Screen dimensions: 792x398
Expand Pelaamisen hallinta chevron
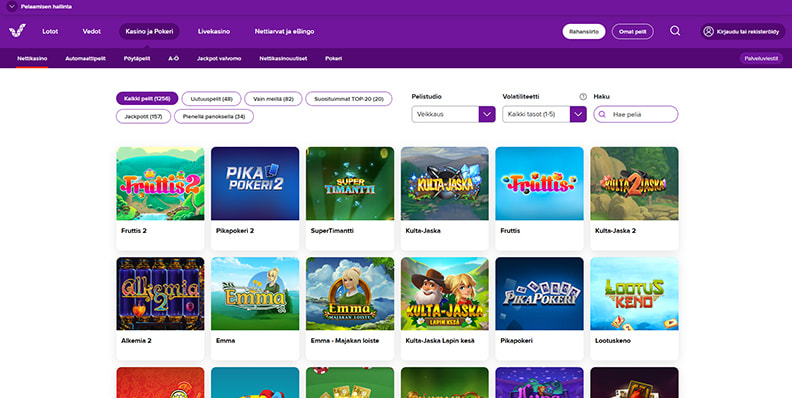(12, 7)
